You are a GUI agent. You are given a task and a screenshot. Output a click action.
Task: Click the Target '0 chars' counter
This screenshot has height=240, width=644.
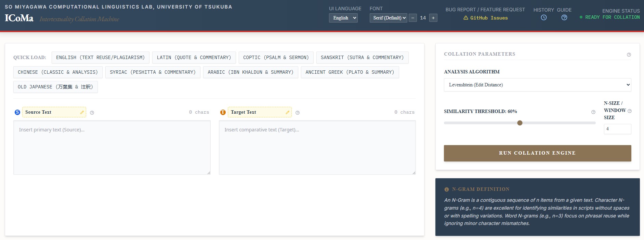(404, 112)
